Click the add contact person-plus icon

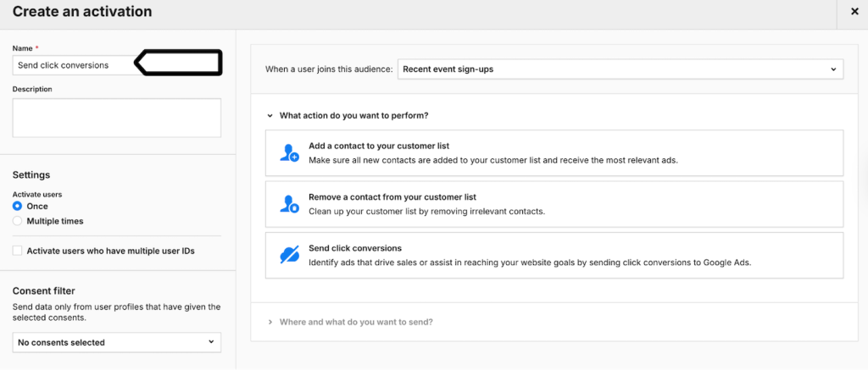289,152
